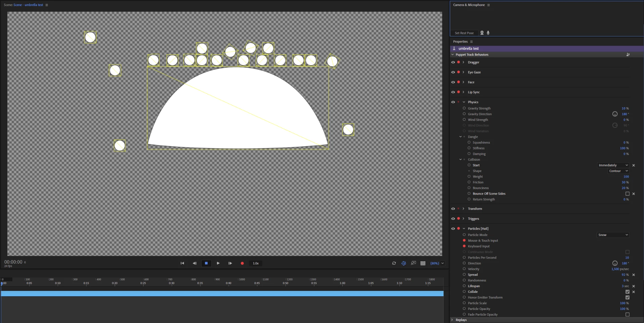Open the Scene panel menu icon
Image resolution: width=644 pixels, height=323 pixels.
[47, 5]
